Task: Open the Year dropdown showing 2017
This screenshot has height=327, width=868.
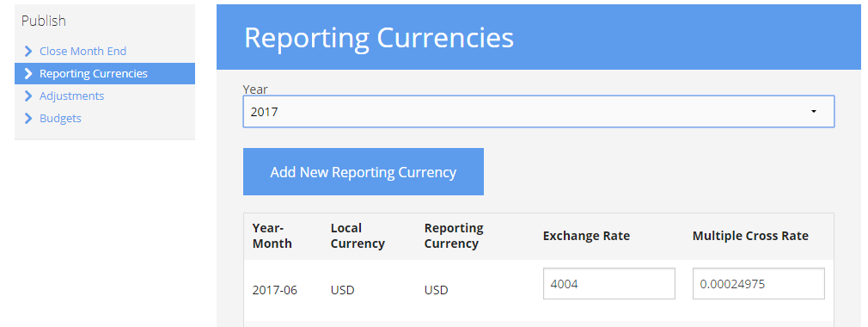Action: pyautogui.click(x=539, y=112)
